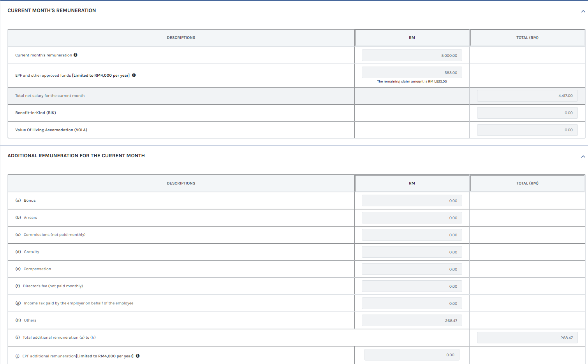The width and height of the screenshot is (588, 364).
Task: Click the Bonus amount input field
Action: click(x=412, y=200)
